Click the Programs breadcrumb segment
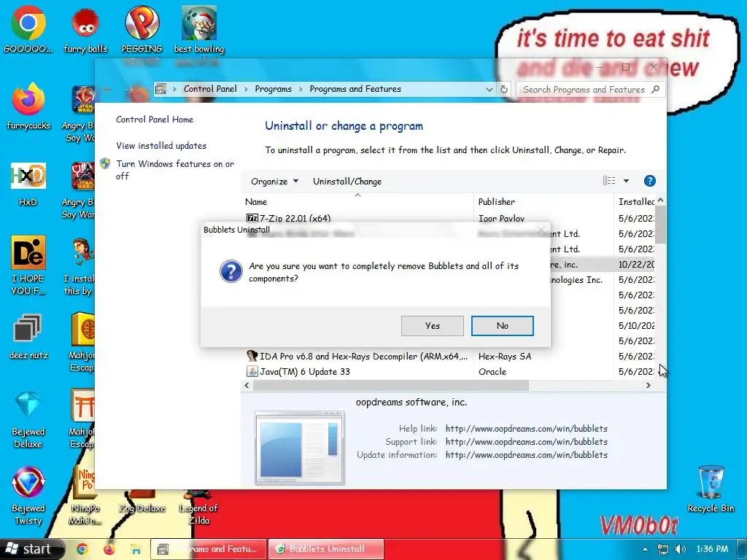The image size is (747, 560). point(273,89)
